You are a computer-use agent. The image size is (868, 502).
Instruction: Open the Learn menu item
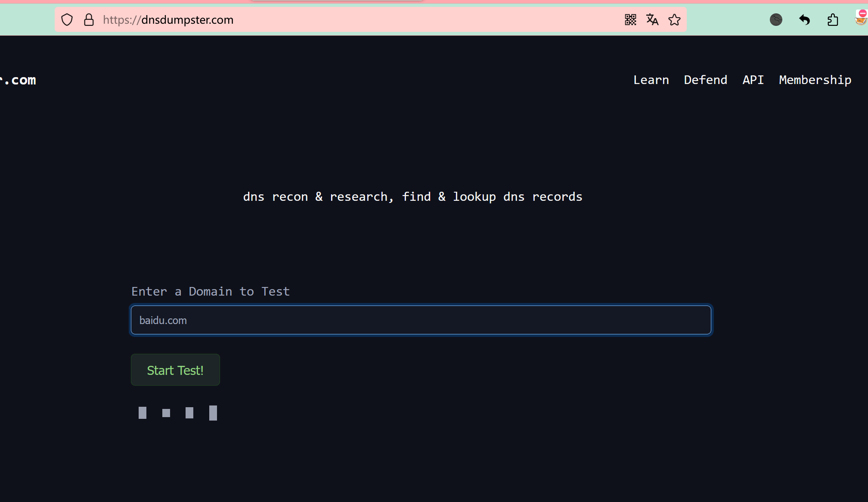point(651,80)
